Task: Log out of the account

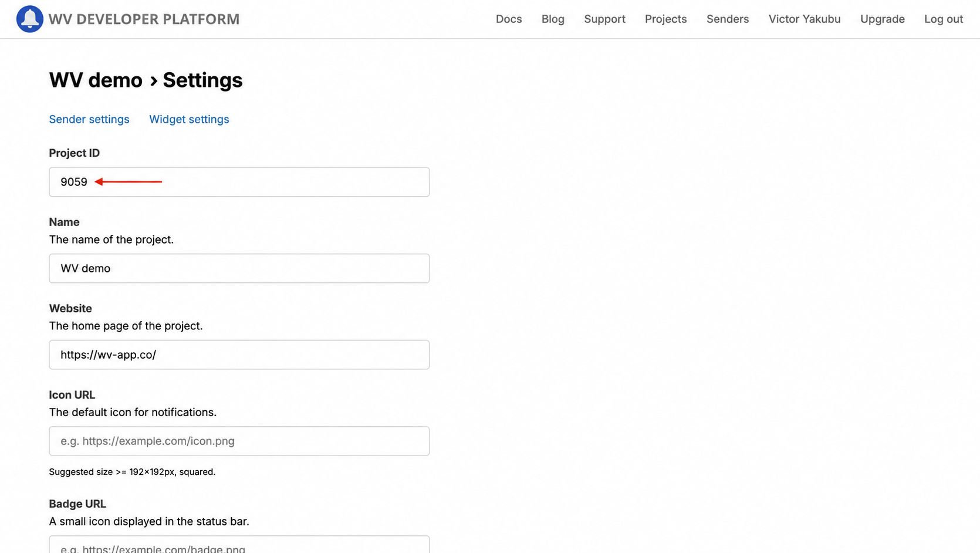Action: (x=944, y=19)
